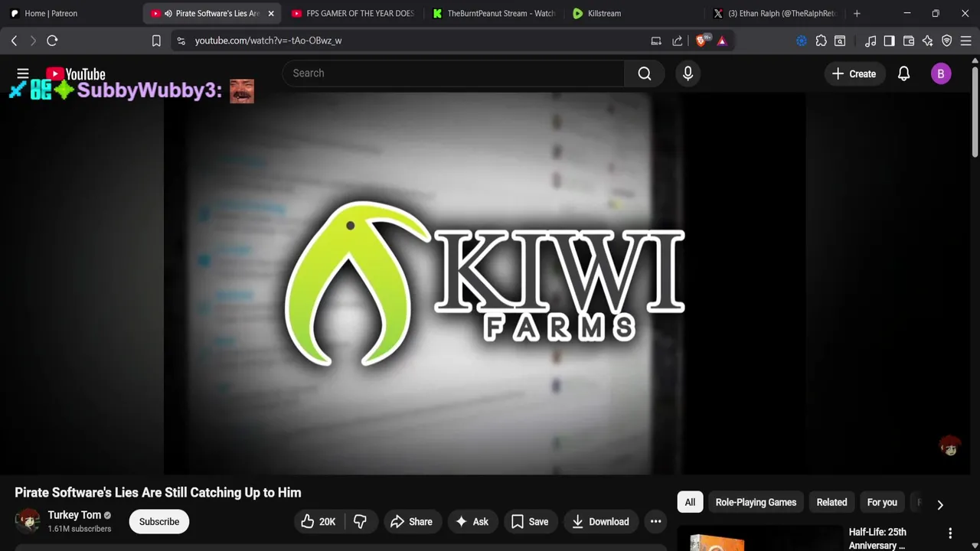Share this page via address bar icon
The width and height of the screenshot is (980, 551).
pos(678,41)
